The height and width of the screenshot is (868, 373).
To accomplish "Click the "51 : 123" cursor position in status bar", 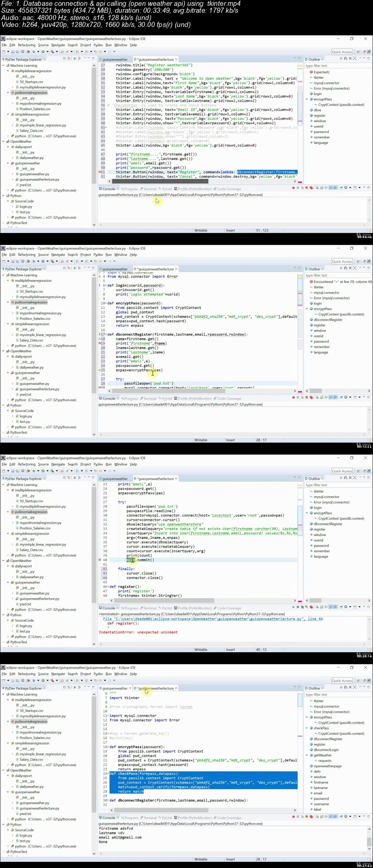I will click(262, 230).
